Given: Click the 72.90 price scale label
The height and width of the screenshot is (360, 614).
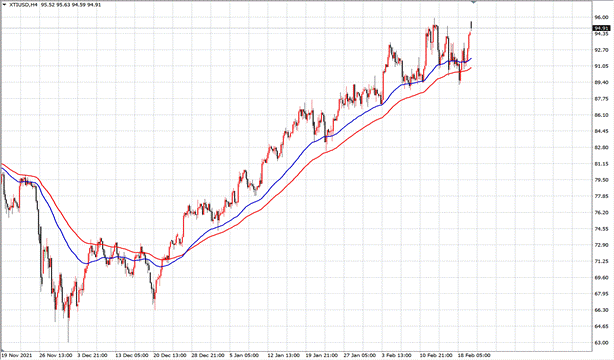Looking at the screenshot, I should tap(601, 245).
